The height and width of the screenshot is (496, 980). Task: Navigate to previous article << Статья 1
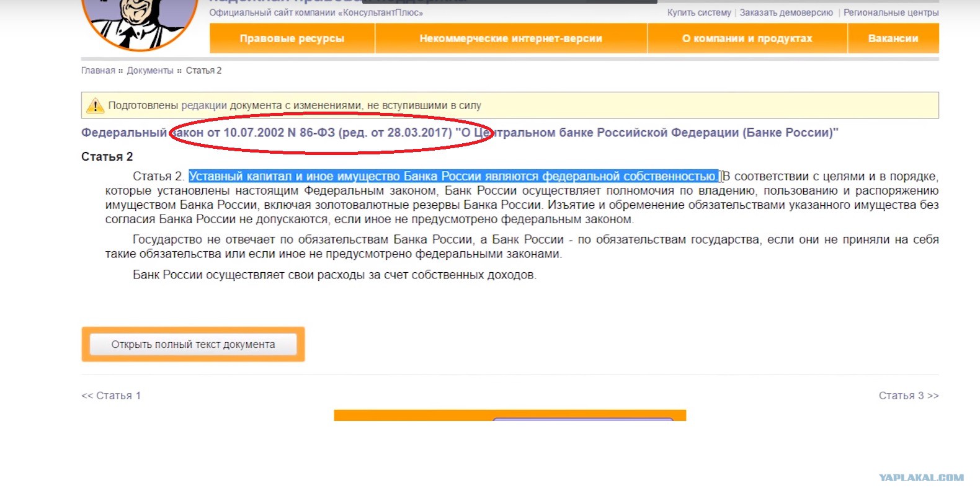[111, 396]
